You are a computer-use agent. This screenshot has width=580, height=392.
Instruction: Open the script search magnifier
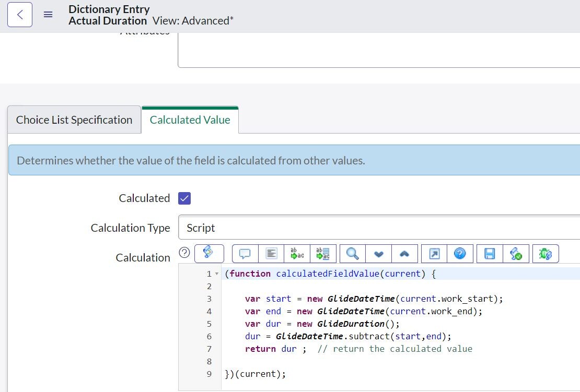[x=353, y=254]
